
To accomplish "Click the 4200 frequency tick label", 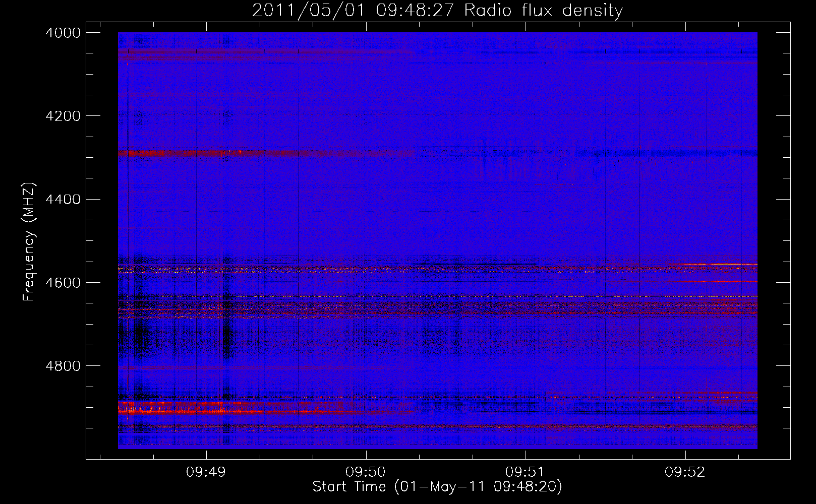I will click(x=63, y=116).
